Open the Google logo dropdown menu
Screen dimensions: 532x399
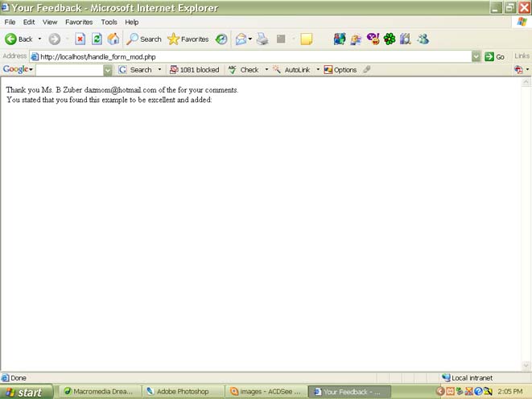18,69
